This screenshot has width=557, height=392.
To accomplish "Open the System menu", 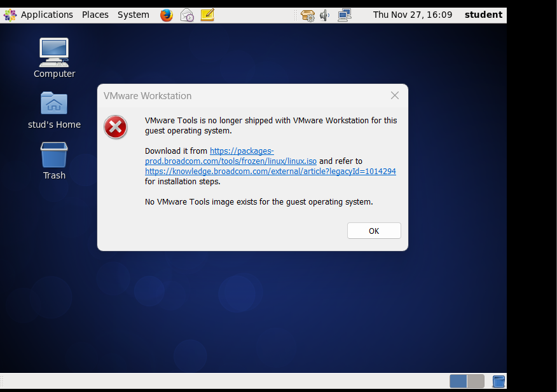I will pyautogui.click(x=134, y=15).
